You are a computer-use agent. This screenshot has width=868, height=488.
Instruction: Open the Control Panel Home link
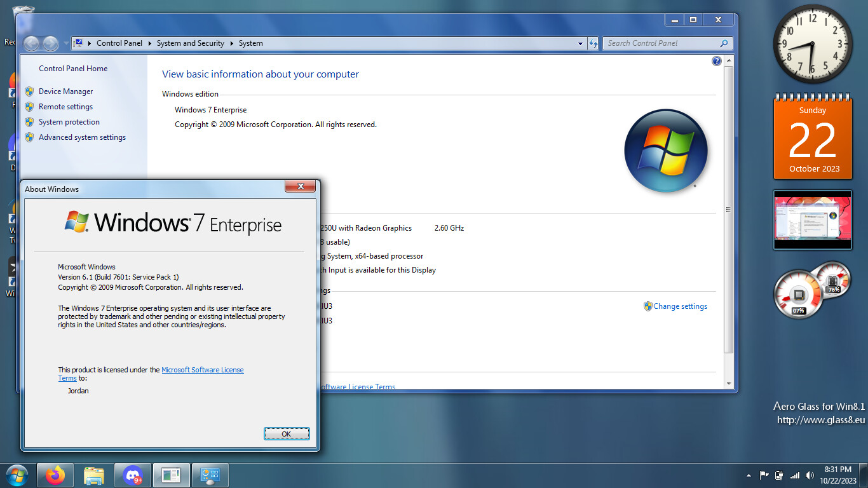[x=73, y=69]
